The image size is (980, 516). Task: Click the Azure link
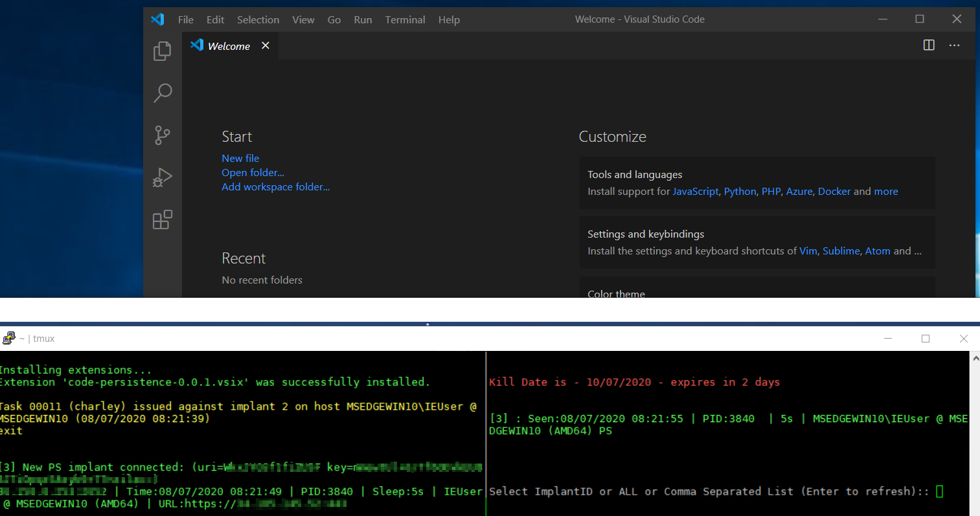click(x=799, y=191)
